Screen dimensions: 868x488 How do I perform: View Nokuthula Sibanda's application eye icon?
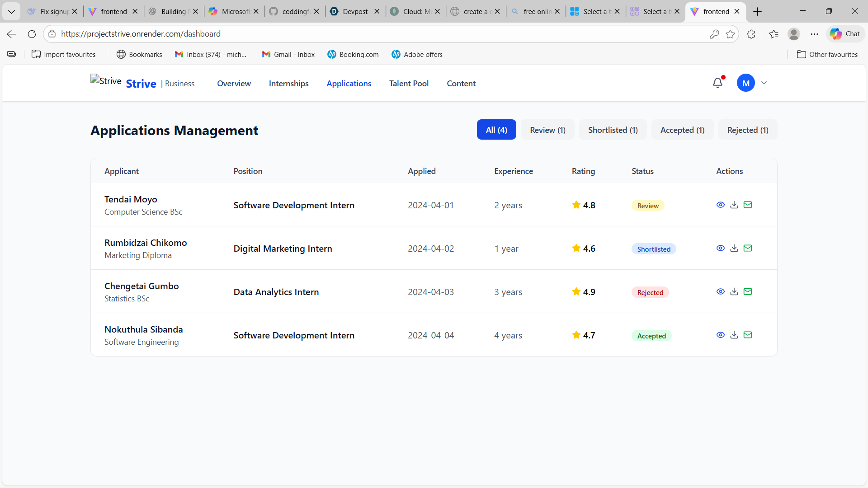721,335
